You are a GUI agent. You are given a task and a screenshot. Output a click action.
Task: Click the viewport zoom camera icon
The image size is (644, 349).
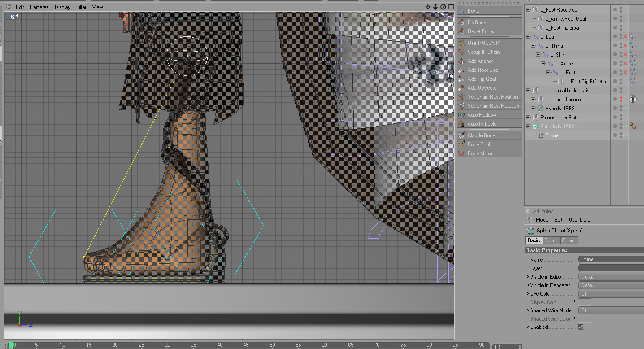435,7
